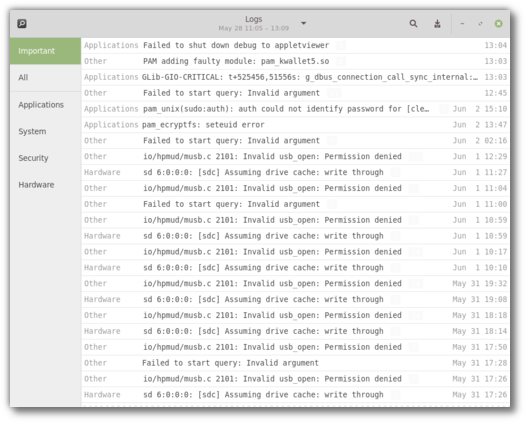Select the pam_kwallet5.so faulty module entry

click(x=296, y=61)
